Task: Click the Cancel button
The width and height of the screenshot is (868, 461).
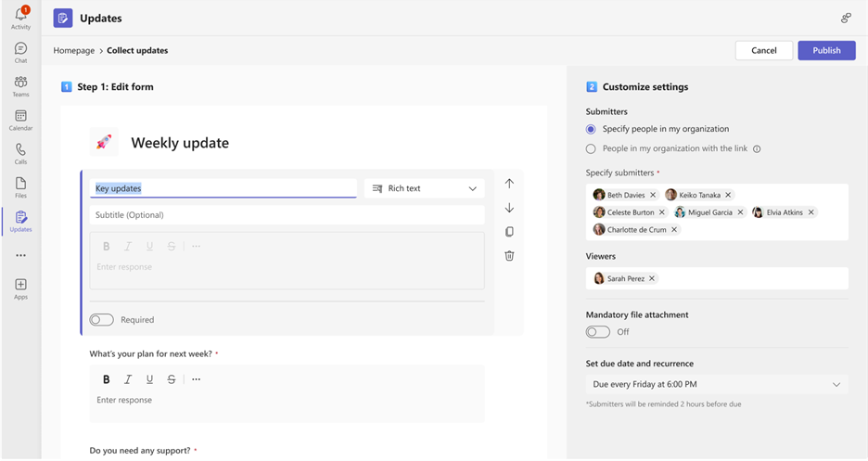Action: 764,50
